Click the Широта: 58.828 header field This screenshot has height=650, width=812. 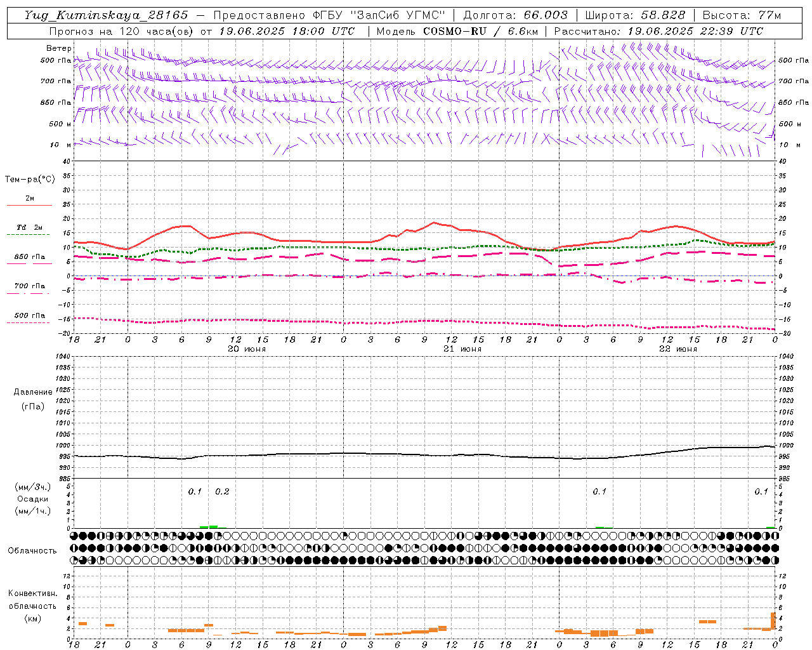(635, 15)
